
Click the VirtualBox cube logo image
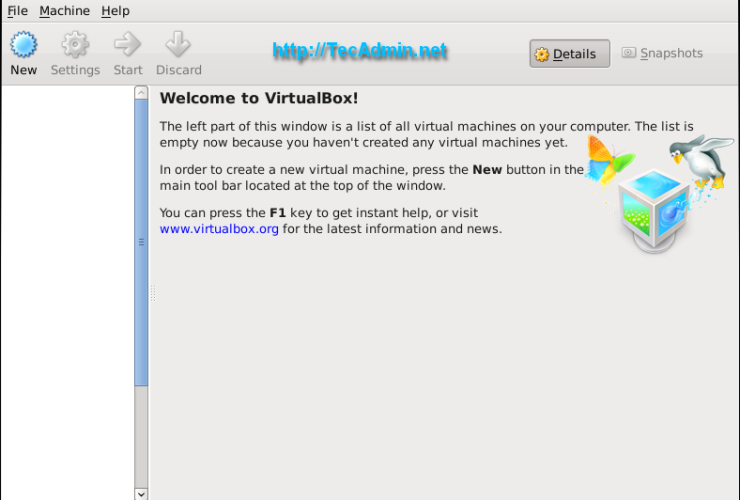652,210
